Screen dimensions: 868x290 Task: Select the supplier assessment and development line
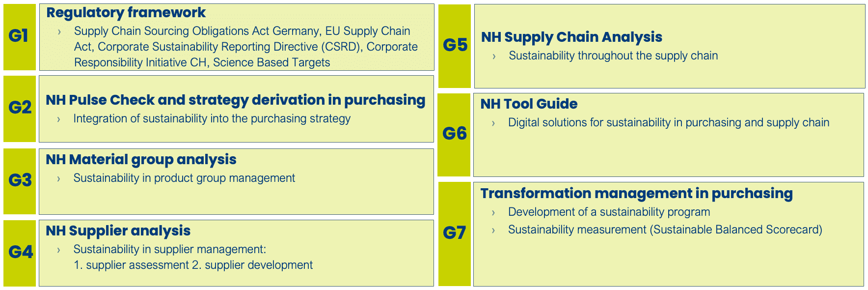click(x=193, y=265)
